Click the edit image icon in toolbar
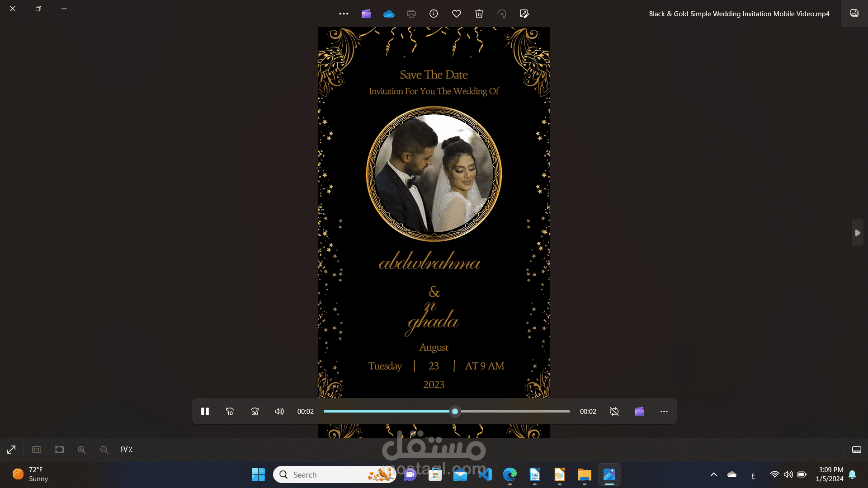The height and width of the screenshot is (488, 868). point(524,14)
